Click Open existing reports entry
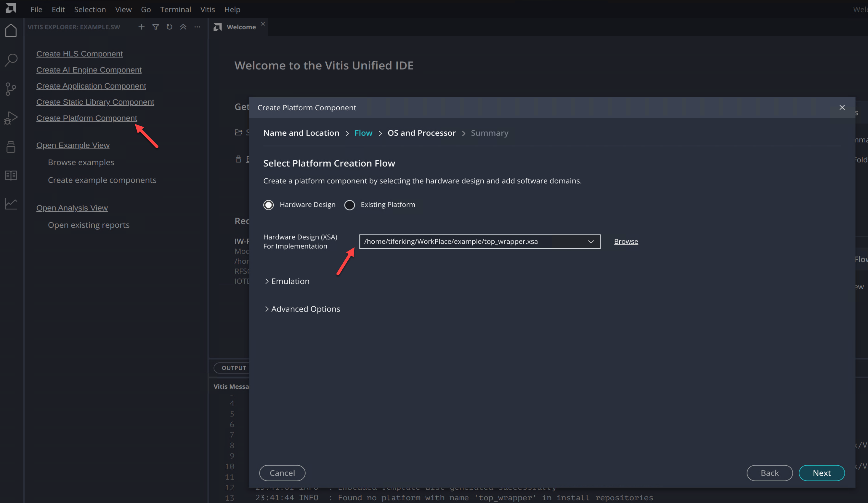 click(89, 225)
